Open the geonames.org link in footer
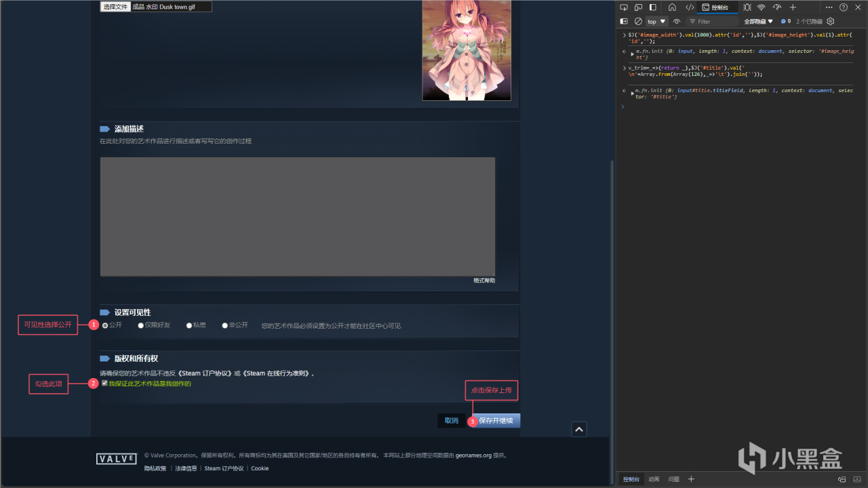Screen dimensions: 868x488 (473, 455)
